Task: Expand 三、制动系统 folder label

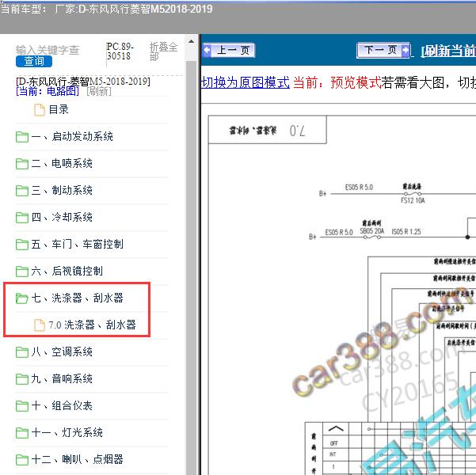Action: (x=62, y=190)
